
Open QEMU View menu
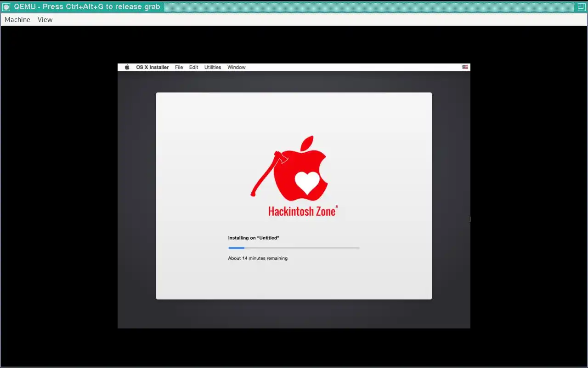(x=45, y=20)
